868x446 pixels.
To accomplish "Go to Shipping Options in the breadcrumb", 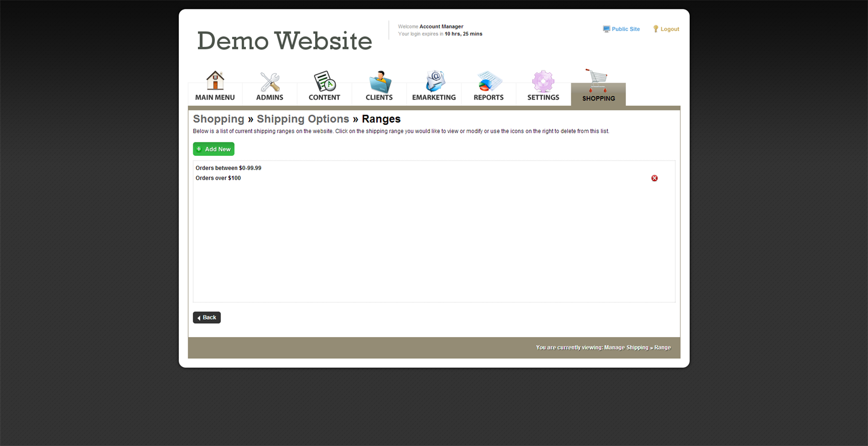I will (x=303, y=119).
